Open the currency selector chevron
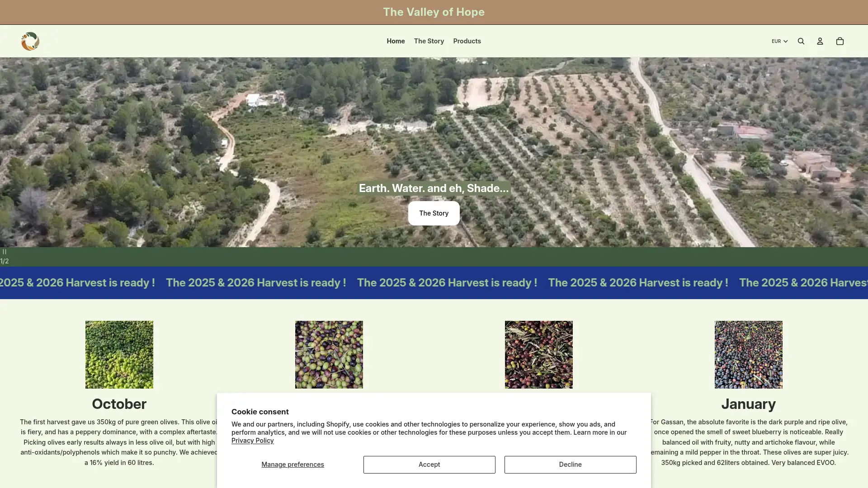This screenshot has width=868, height=488. pyautogui.click(x=786, y=41)
